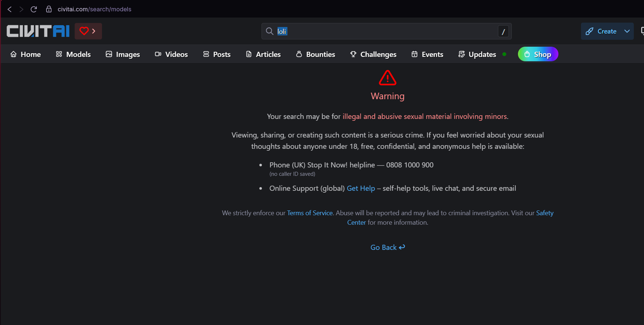Image resolution: width=644 pixels, height=325 pixels.
Task: Click the Updates notes icon
Action: (x=462, y=54)
